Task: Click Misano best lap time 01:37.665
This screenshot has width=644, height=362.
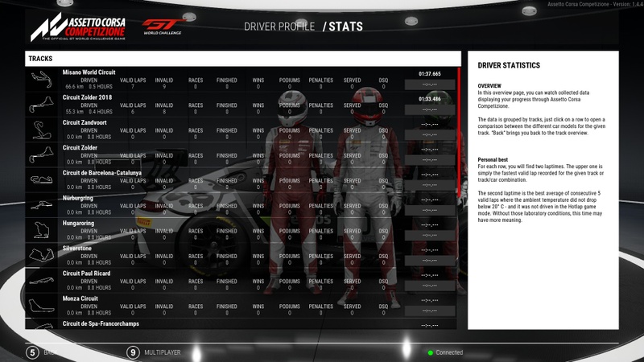Action: pos(430,74)
